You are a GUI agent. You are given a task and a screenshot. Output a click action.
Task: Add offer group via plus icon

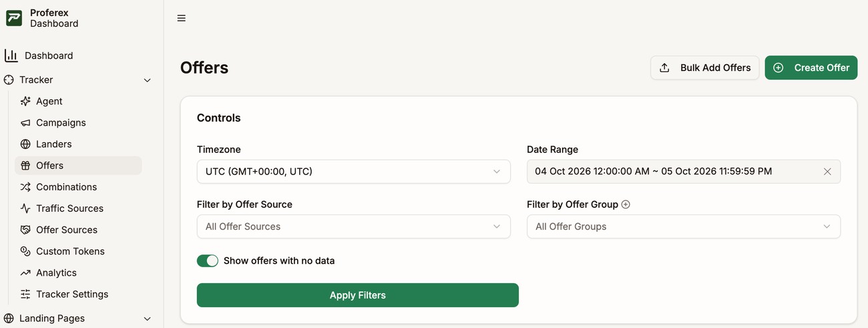626,204
